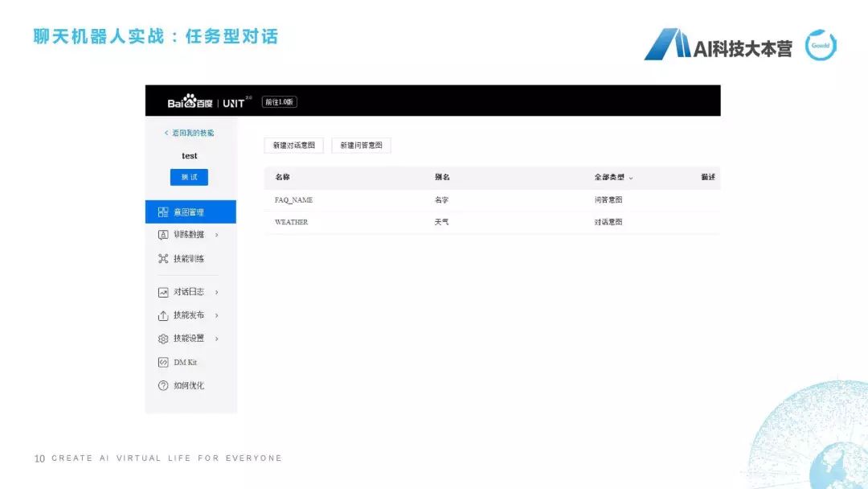The width and height of the screenshot is (868, 489).
Task: Click the 名称 column header
Action: click(x=282, y=177)
